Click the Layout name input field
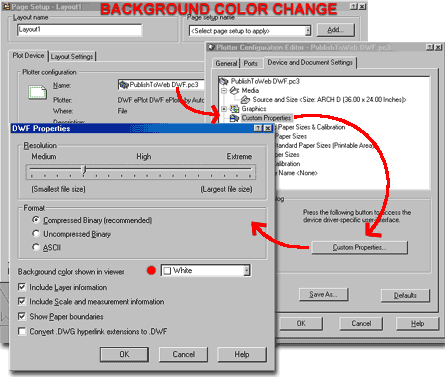 (80, 30)
